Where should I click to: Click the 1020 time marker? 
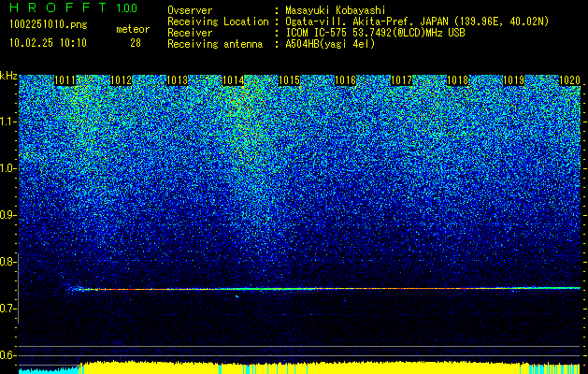570,80
